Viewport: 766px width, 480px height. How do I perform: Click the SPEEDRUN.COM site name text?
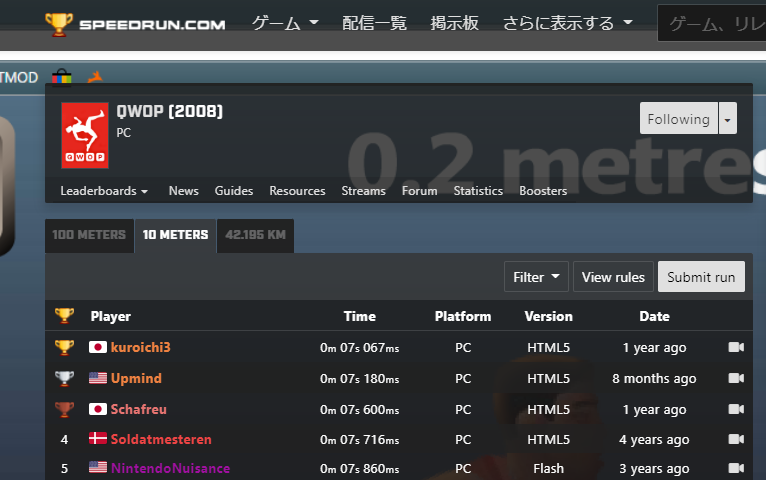[x=152, y=24]
